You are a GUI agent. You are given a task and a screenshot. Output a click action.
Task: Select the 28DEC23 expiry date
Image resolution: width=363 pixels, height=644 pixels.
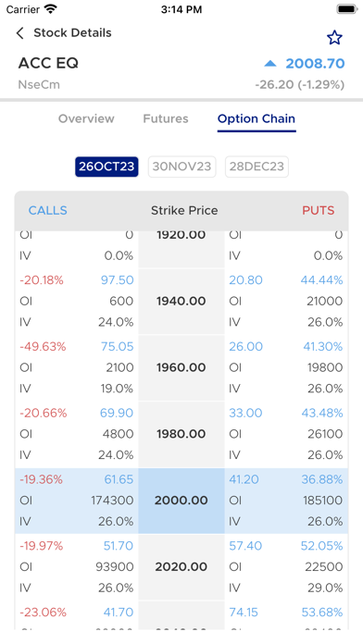[x=257, y=167]
